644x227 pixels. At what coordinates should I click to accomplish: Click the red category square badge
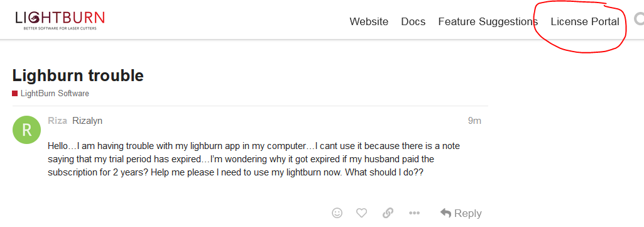coord(15,93)
